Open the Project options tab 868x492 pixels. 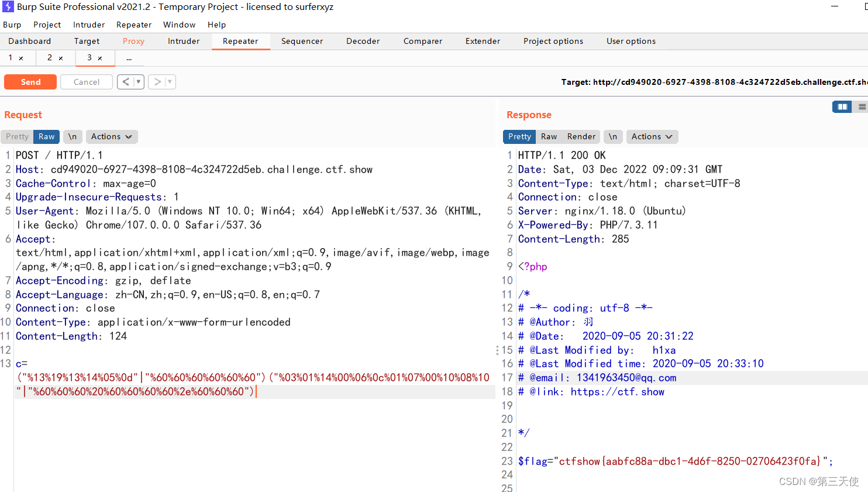click(553, 41)
